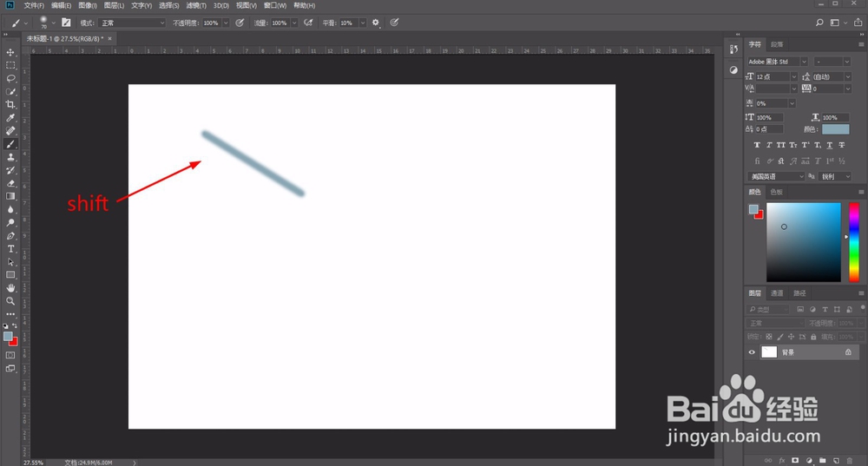Select the Zoom tool
Screen dimensions: 868x466
(10, 301)
